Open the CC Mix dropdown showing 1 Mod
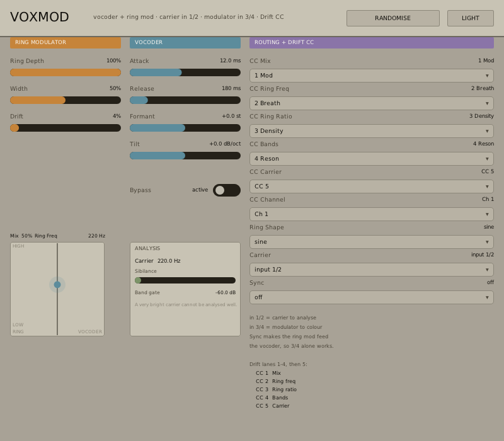This screenshot has height=441, width=504. coord(371,76)
